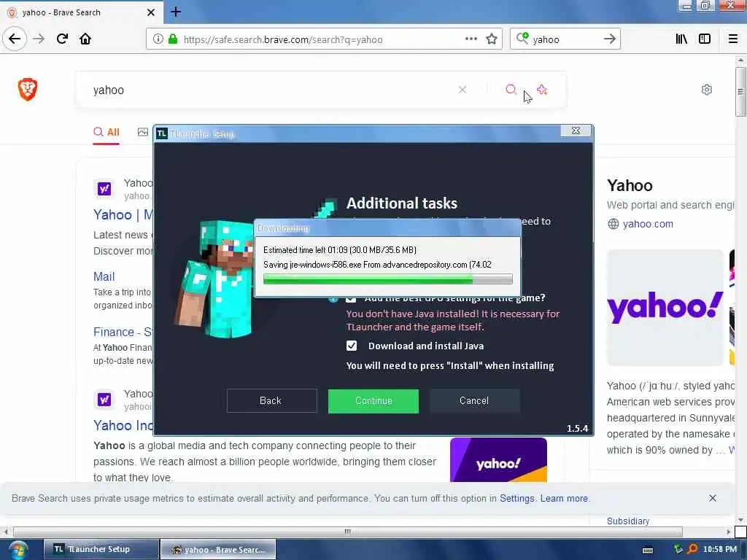Viewport: 747px width, 560px height.
Task: Close the TLauncher Setup dialog
Action: coord(576,131)
